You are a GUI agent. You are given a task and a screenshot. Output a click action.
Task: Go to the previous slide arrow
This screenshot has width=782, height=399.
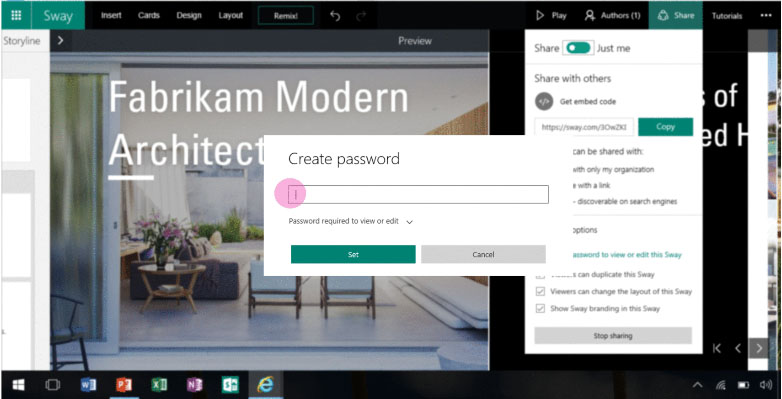[x=738, y=348]
